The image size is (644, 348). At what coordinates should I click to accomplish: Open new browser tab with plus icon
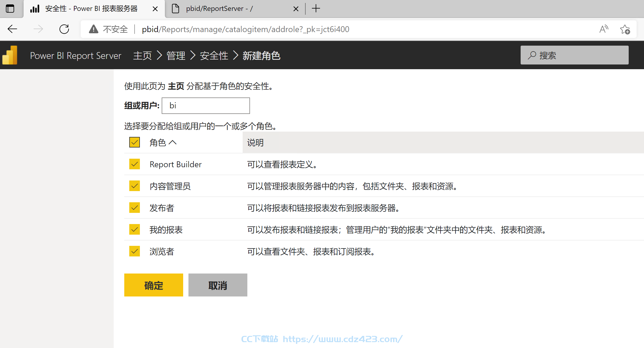pos(316,9)
